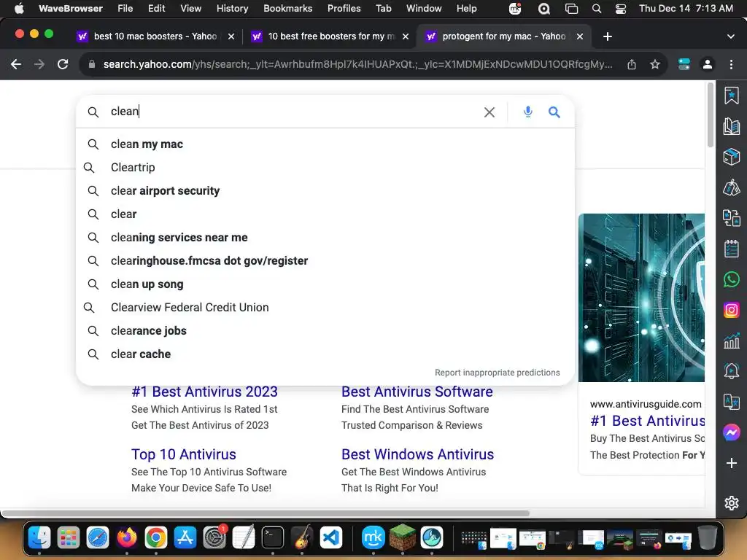Viewport: 747px width, 560px height.
Task: Click the search text input field
Action: pos(290,112)
